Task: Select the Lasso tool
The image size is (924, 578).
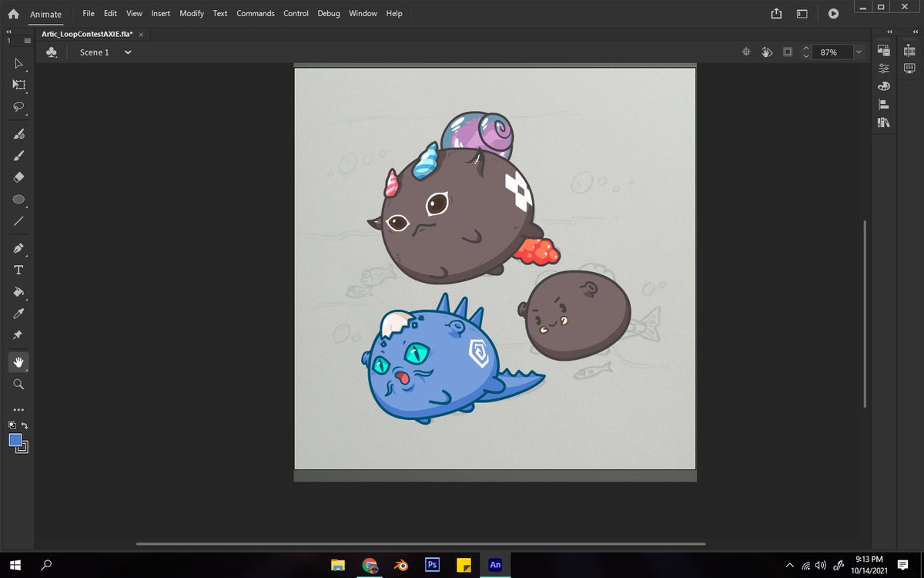Action: (19, 107)
